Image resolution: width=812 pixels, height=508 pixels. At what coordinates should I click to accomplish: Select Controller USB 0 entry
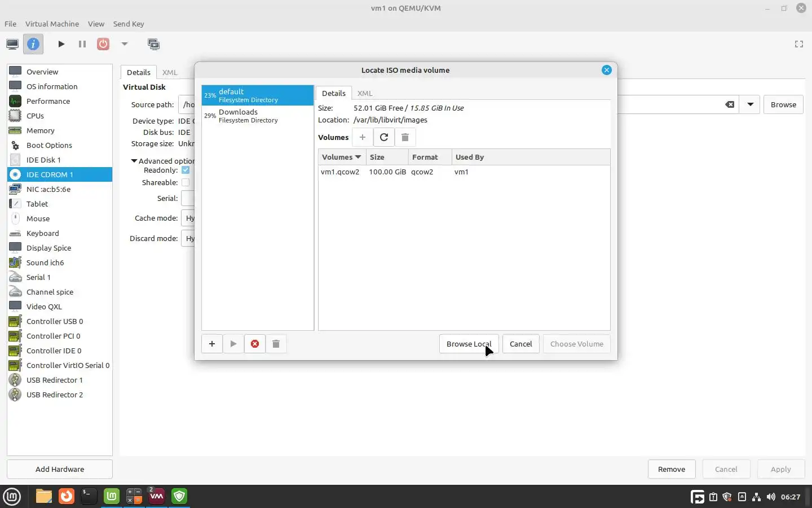[60, 321]
